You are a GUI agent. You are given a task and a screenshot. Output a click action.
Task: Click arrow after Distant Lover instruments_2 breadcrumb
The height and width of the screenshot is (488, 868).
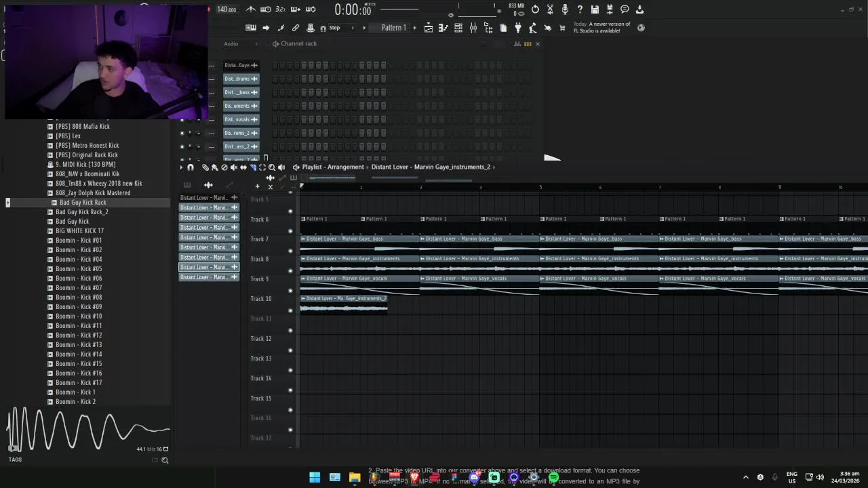[494, 167]
